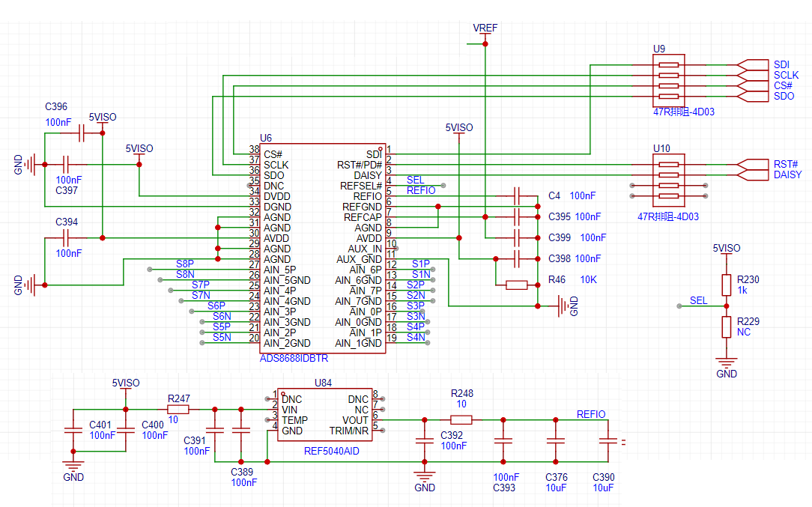This screenshot has width=812, height=507.
Task: Select the DVDD pin name on U6
Action: [x=277, y=197]
